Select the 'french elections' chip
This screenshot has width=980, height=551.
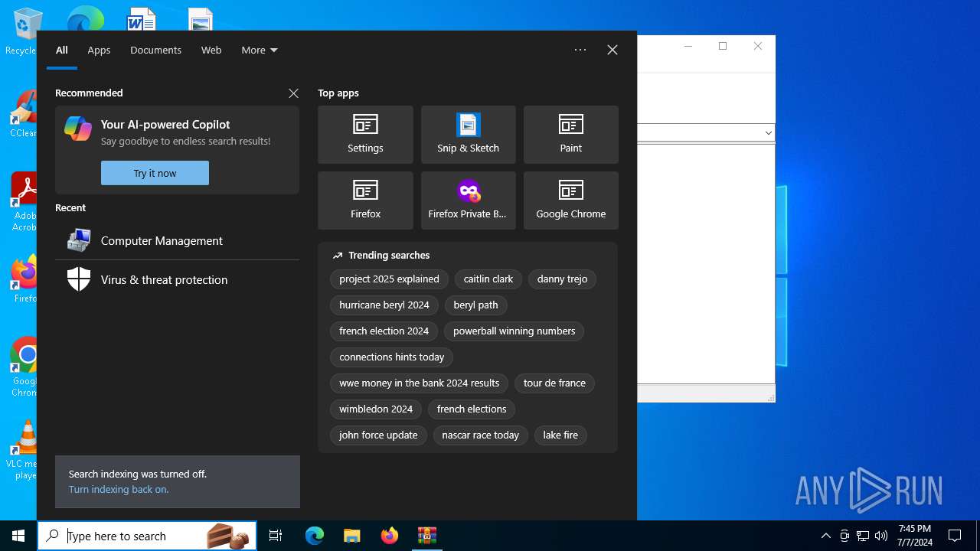coord(472,409)
